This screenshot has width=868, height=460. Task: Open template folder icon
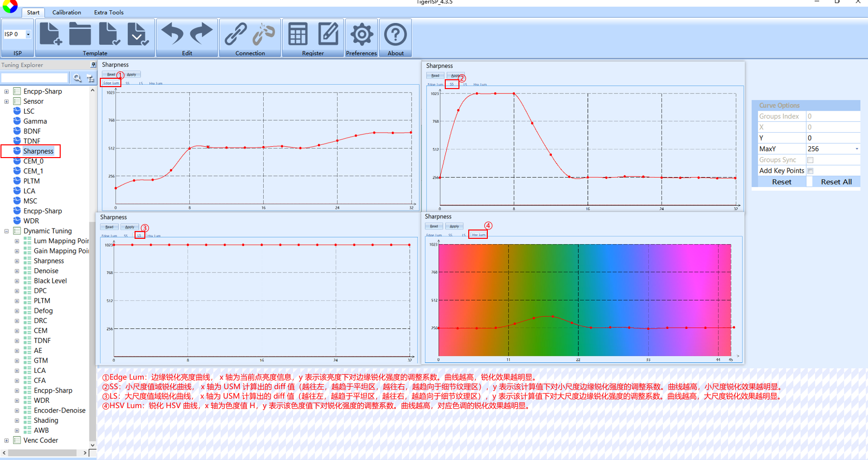coord(80,34)
